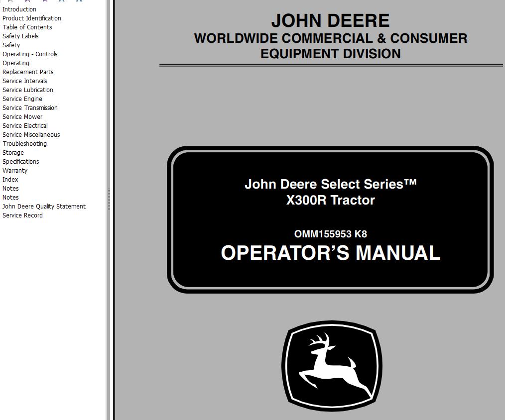Image resolution: width=505 pixels, height=420 pixels.
Task: Select Product Identification in the sidebar
Action: tap(31, 18)
